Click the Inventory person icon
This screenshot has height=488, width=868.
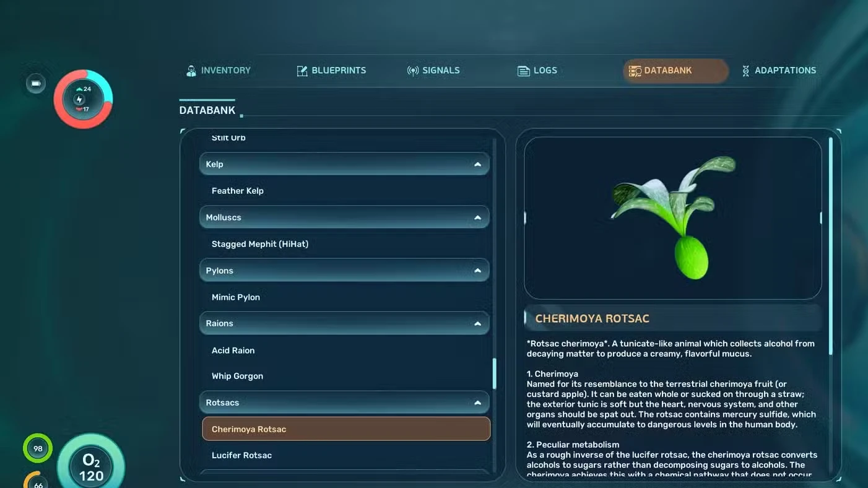(191, 71)
